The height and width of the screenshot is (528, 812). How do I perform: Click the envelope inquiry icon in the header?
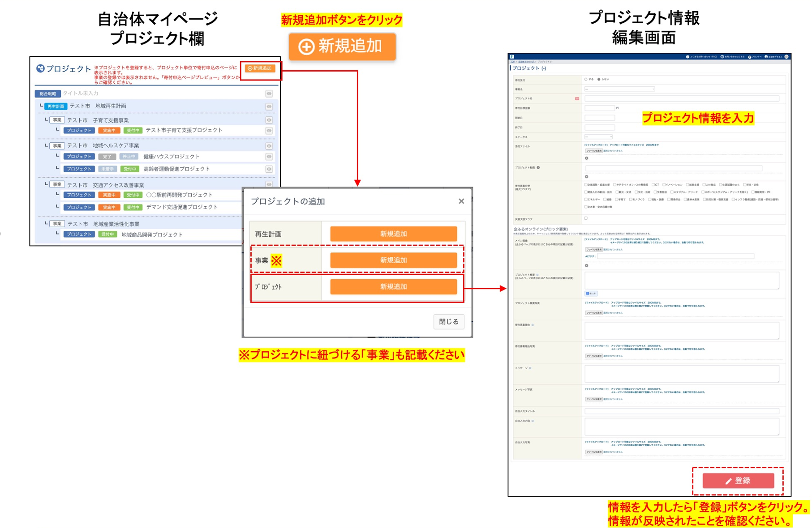pos(722,57)
